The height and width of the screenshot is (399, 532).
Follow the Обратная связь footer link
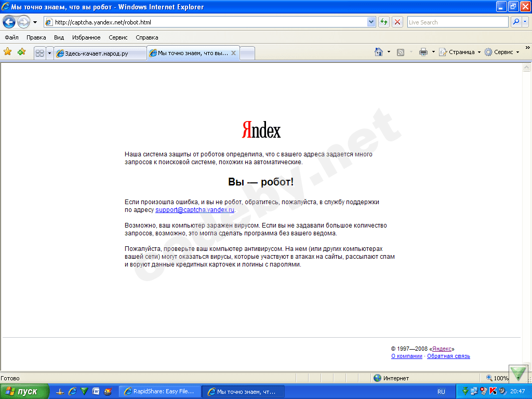pyautogui.click(x=448, y=356)
